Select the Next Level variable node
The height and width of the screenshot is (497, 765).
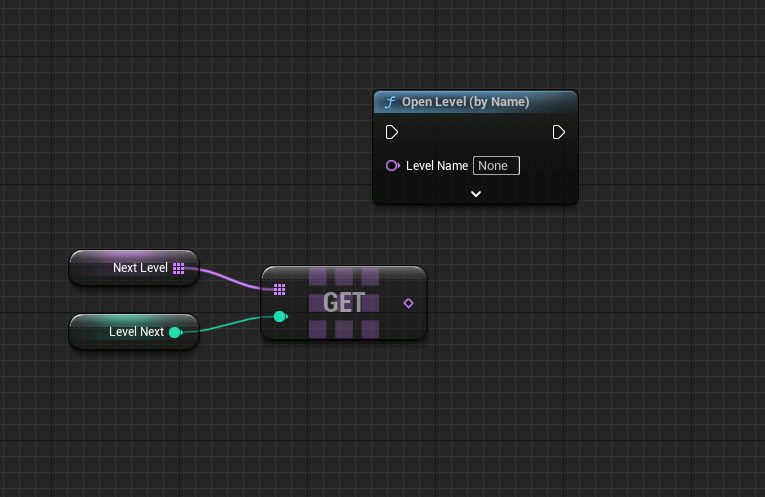click(x=134, y=268)
